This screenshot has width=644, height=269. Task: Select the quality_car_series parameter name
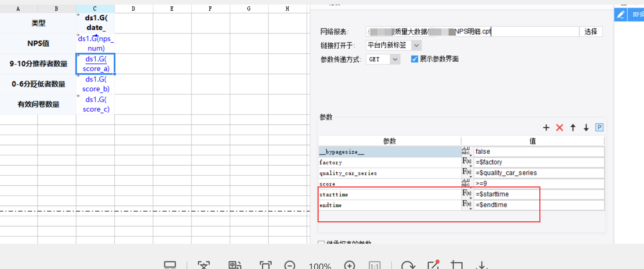click(x=390, y=173)
